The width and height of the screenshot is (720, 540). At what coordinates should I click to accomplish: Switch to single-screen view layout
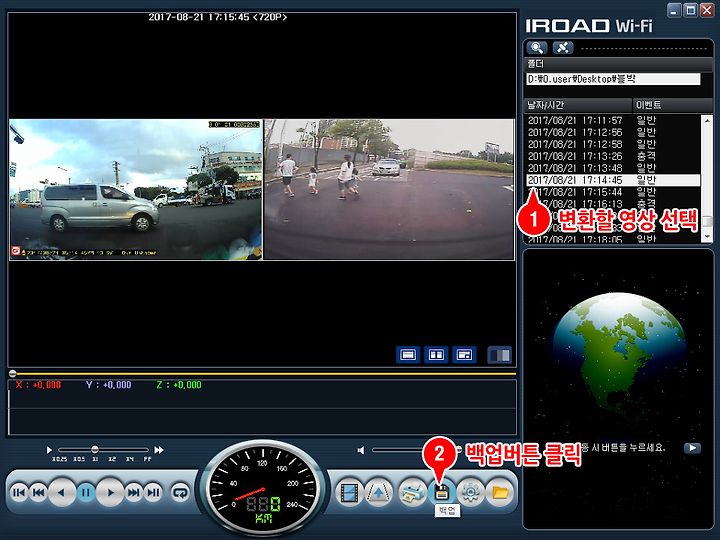tap(408, 355)
